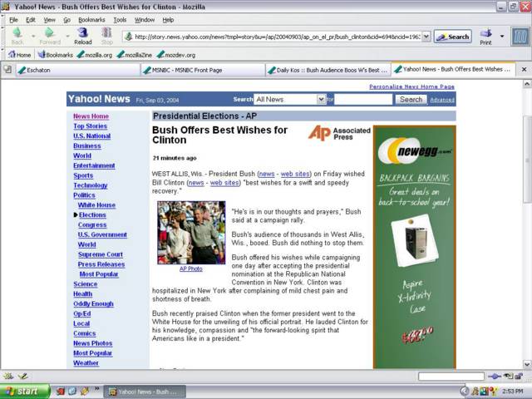Switch to the Eschaton tab
The image size is (532, 399).
(x=77, y=70)
